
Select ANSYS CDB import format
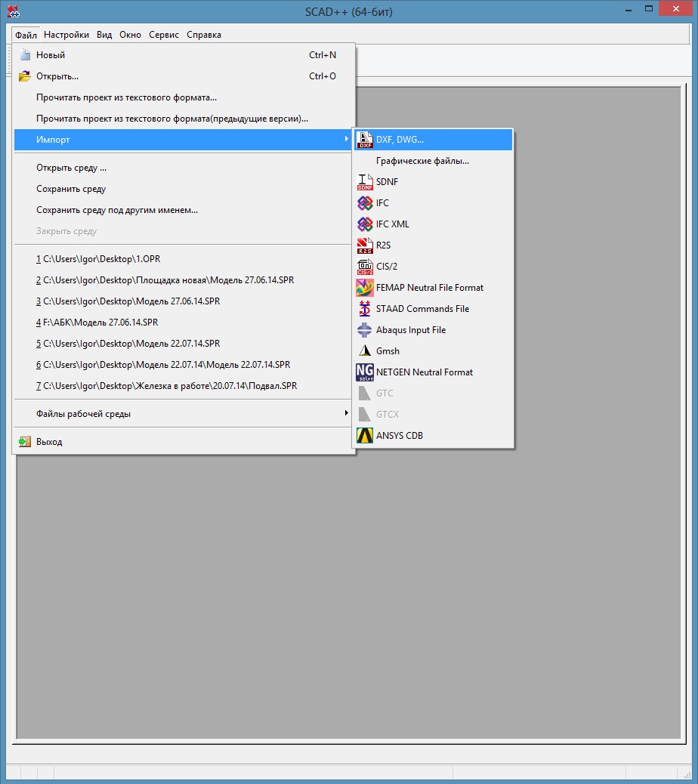tap(434, 436)
